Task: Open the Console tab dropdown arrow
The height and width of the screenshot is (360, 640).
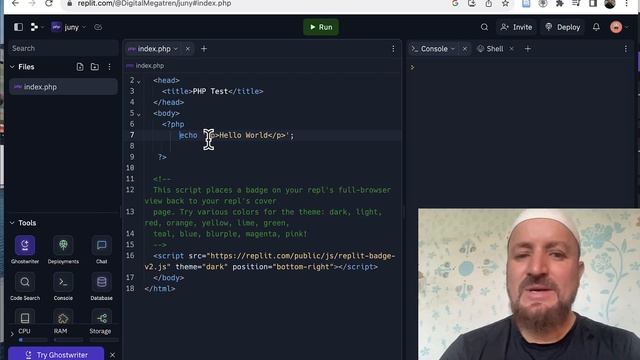Action: point(453,49)
